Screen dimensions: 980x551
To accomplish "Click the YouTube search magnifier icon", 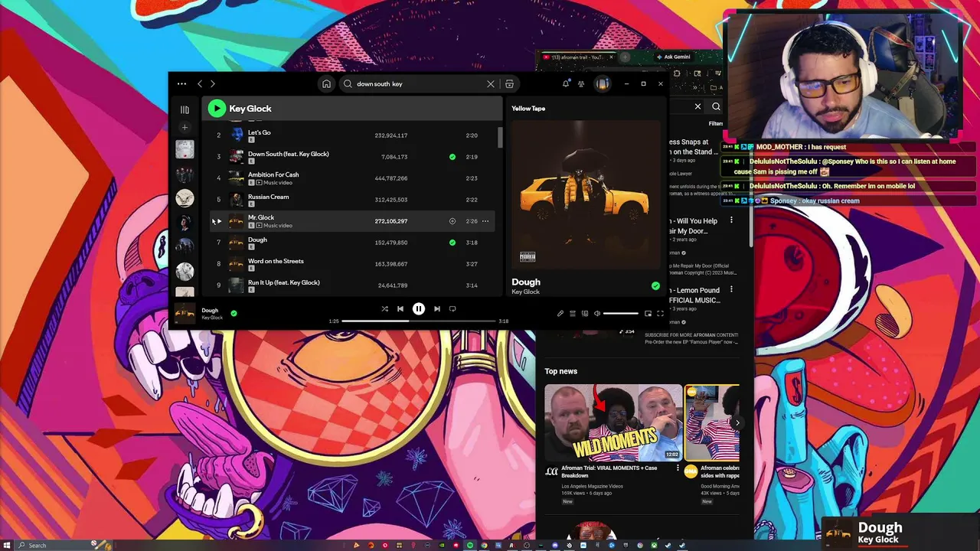I will point(716,107).
